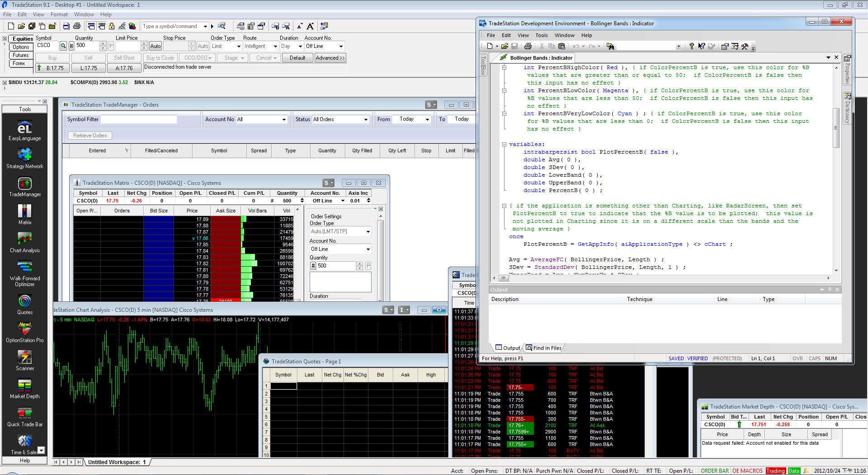The height and width of the screenshot is (475, 868).
Task: Open the Quick Trade Bar icon
Action: (x=25, y=416)
